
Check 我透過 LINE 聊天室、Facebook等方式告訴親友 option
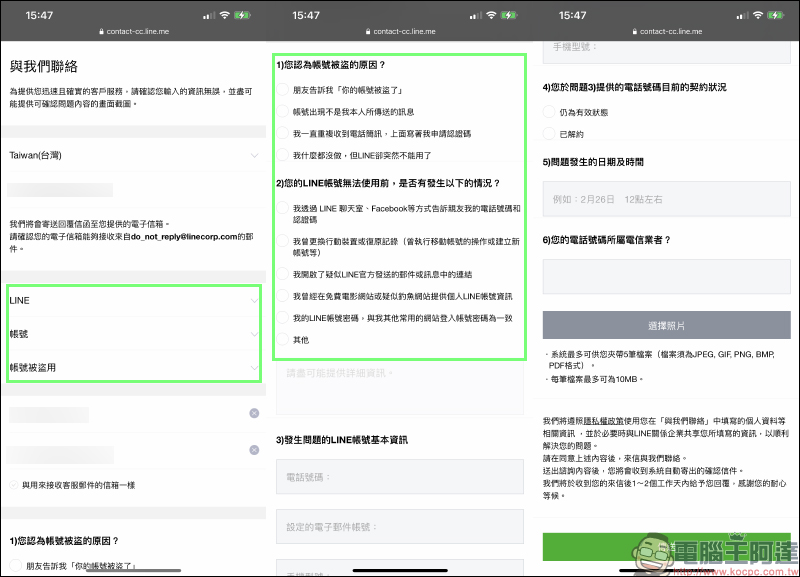point(283,208)
